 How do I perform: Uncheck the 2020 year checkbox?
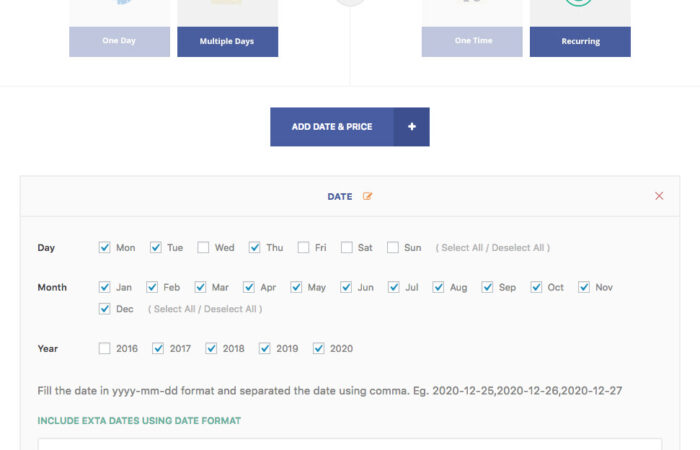click(x=319, y=349)
